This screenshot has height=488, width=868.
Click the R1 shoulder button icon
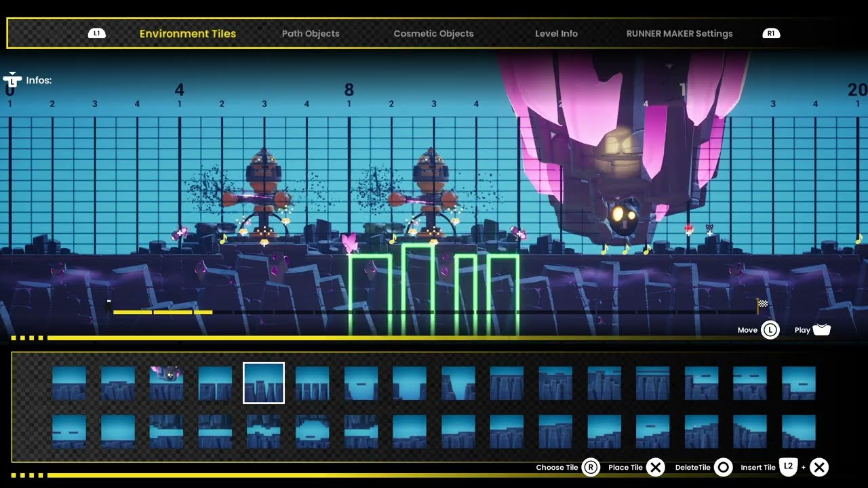click(x=771, y=33)
